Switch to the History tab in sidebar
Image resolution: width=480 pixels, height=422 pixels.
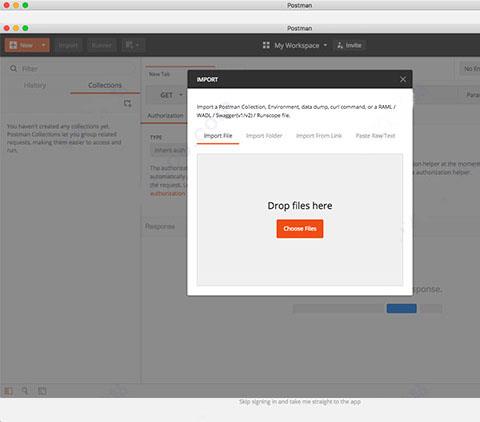point(35,85)
